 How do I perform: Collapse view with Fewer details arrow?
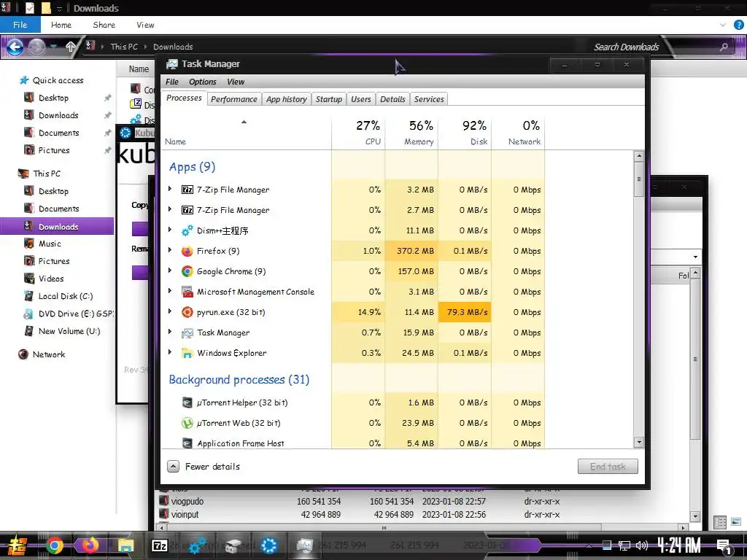(174, 467)
